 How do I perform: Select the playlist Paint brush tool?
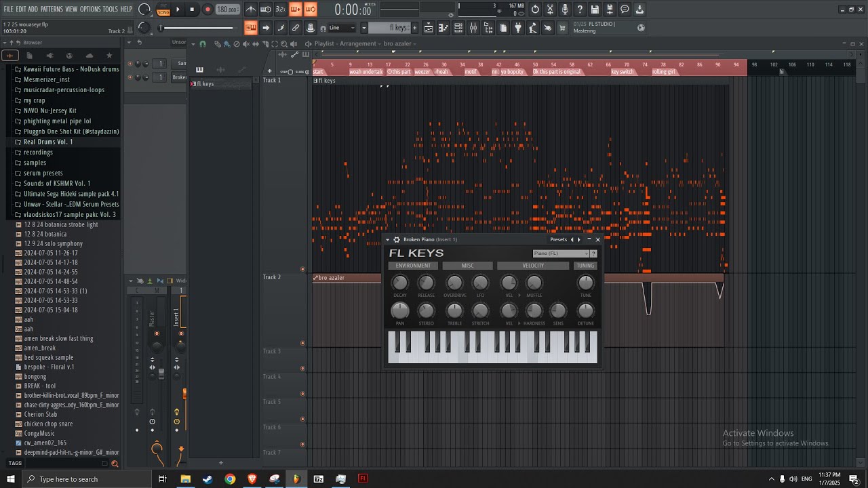click(226, 43)
